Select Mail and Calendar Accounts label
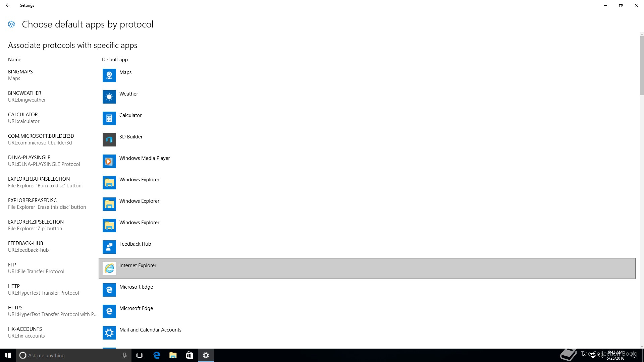This screenshot has height=362, width=644. [150, 330]
